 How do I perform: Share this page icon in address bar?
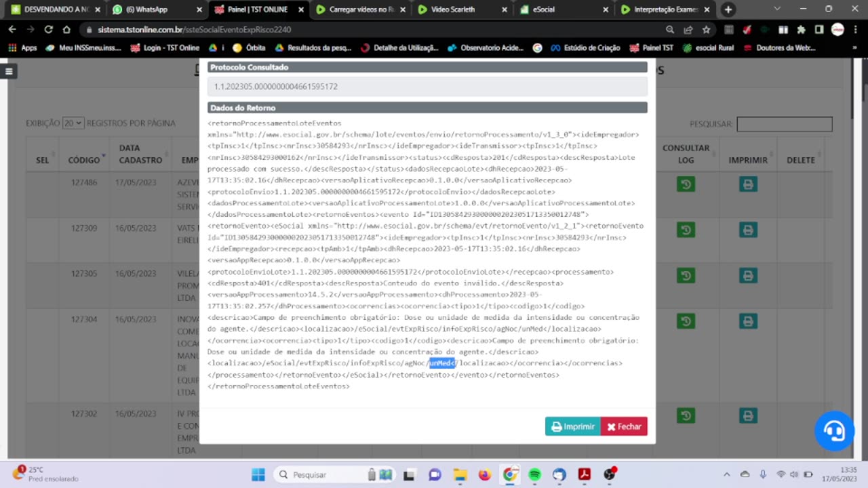688,30
